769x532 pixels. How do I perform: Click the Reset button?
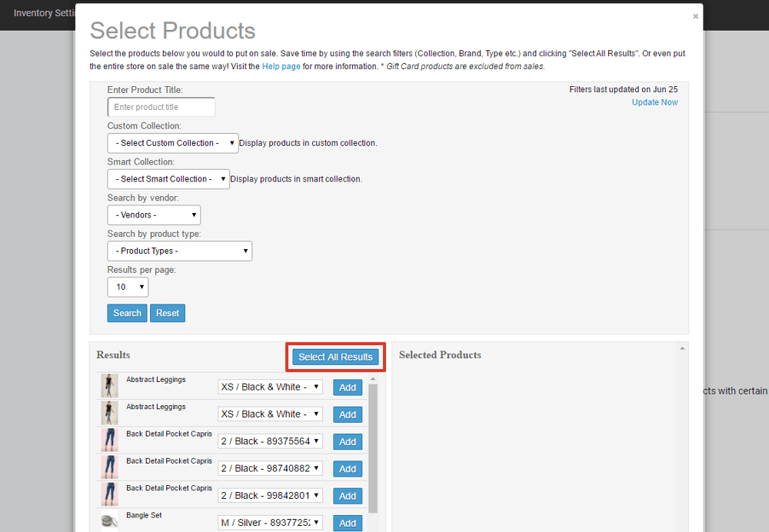167,313
